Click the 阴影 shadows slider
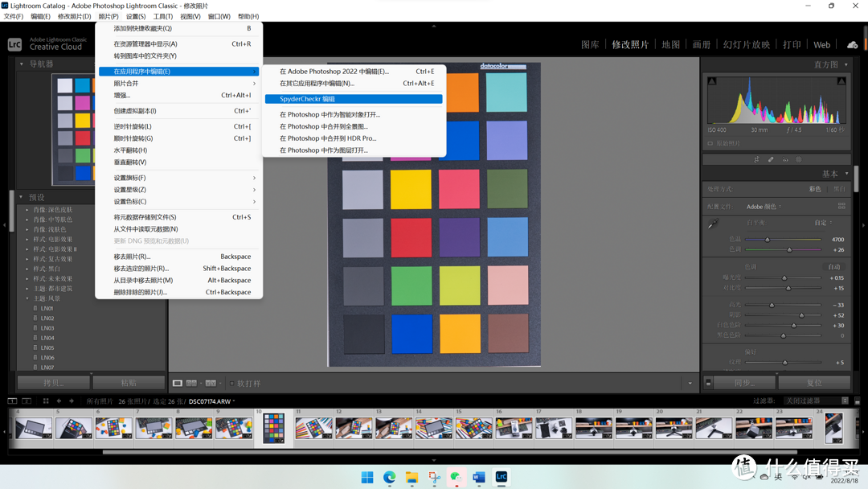This screenshot has width=868, height=489. (x=783, y=315)
